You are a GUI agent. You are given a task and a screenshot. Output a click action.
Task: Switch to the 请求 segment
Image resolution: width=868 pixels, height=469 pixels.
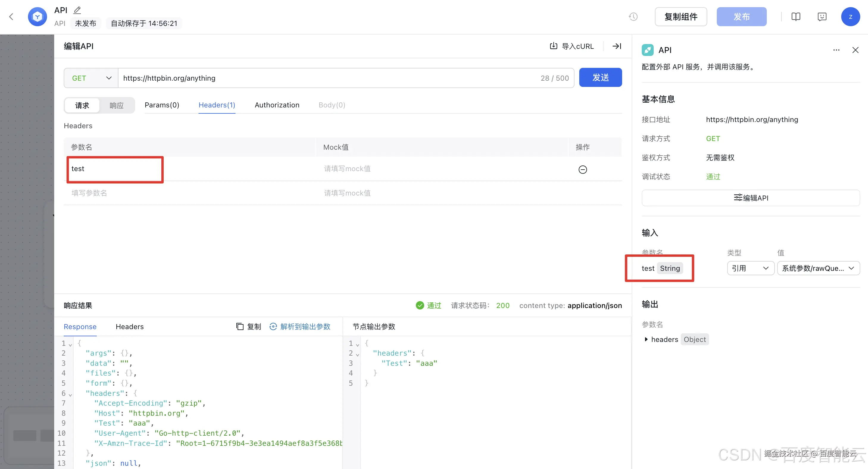[x=82, y=105]
